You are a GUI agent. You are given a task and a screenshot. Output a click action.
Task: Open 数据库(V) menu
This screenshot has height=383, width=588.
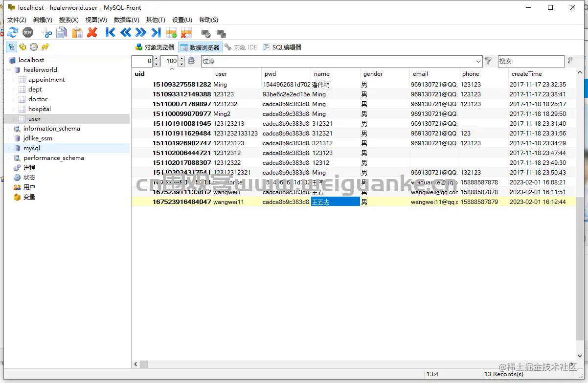tap(126, 20)
